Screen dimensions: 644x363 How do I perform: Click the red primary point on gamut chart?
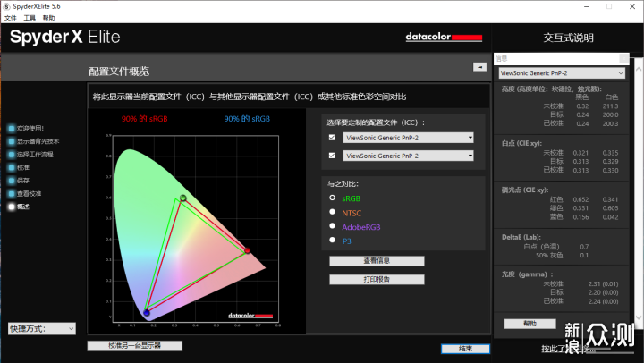click(x=247, y=250)
